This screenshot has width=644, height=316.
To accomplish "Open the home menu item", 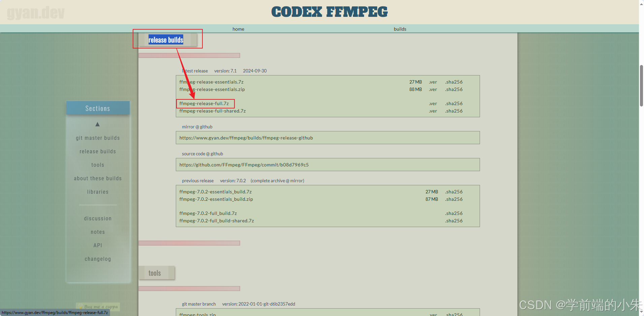I will [238, 29].
